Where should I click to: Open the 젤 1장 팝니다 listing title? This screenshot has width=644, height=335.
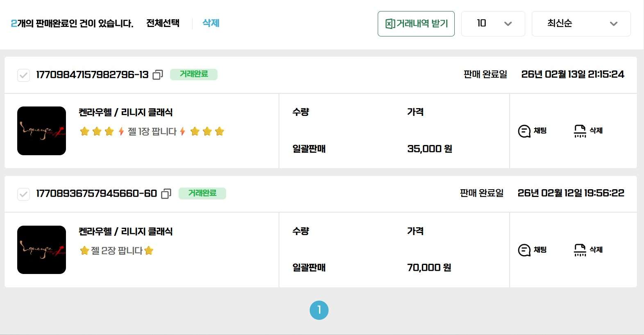pyautogui.click(x=152, y=131)
